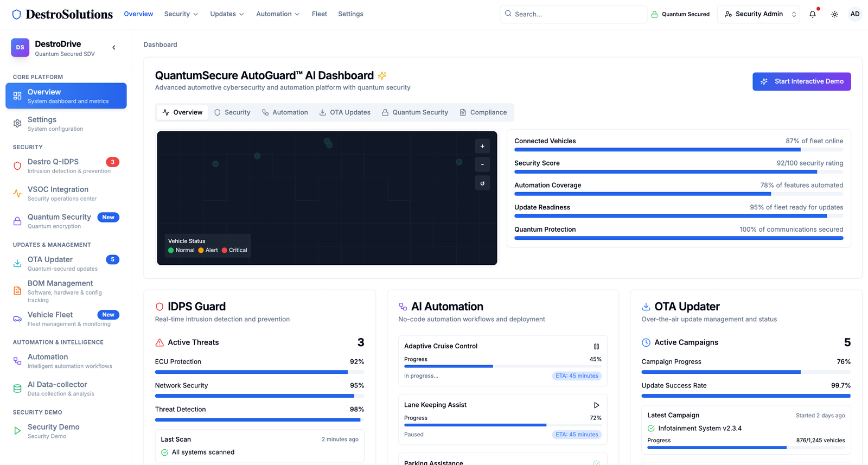Click the IDPS Guard shield icon
This screenshot has width=868, height=465.
pos(159,307)
